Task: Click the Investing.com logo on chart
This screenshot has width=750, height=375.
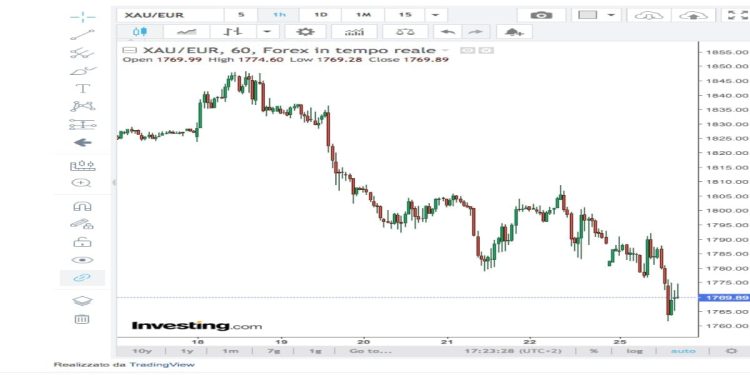Action: (197, 326)
